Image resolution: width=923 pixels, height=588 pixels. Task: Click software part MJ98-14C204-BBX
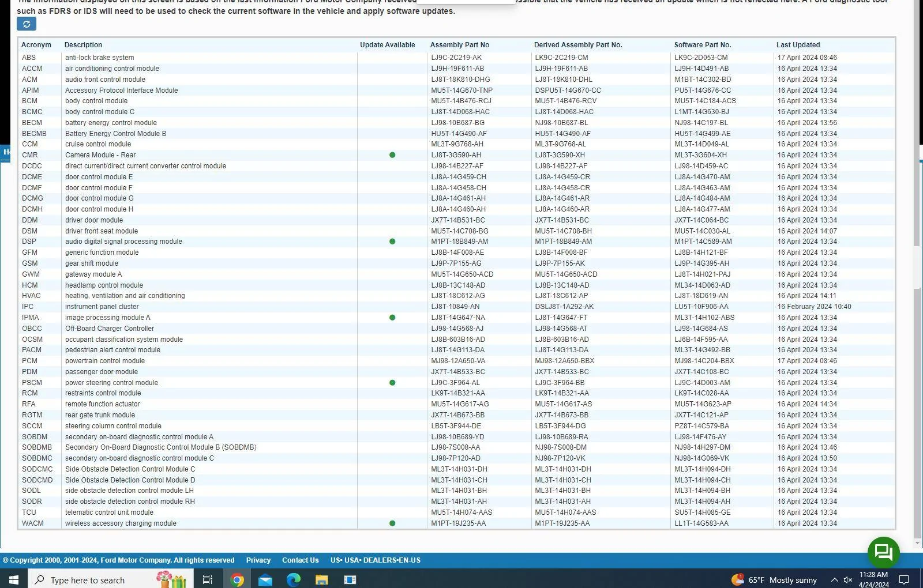coord(704,361)
